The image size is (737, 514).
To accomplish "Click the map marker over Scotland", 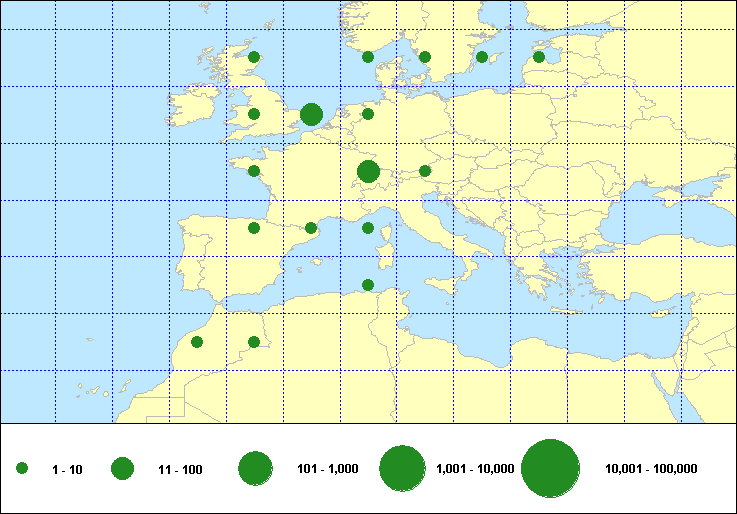I will point(254,57).
